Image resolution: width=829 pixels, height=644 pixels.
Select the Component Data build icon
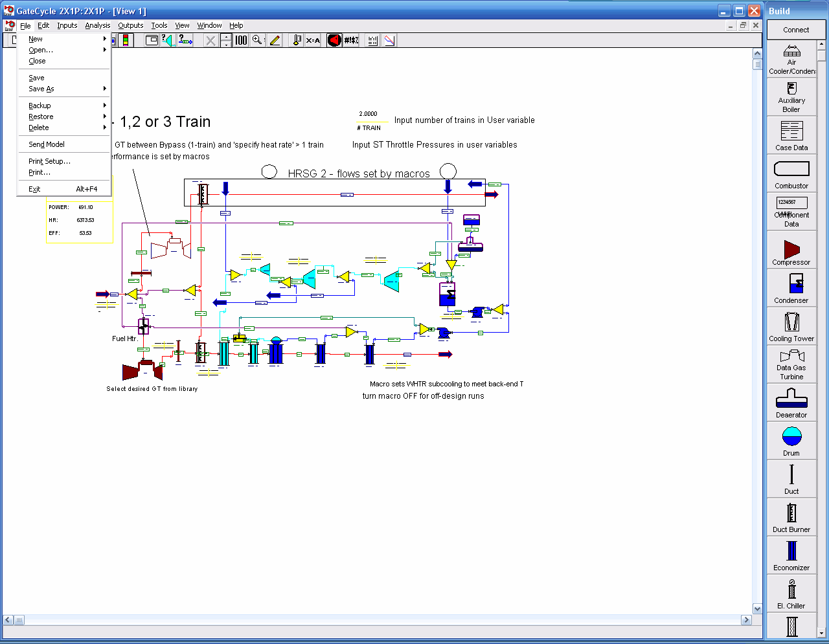pyautogui.click(x=791, y=212)
